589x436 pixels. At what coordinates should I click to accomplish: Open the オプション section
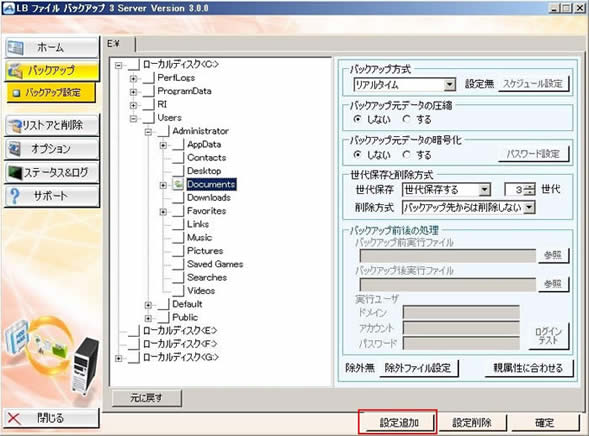(x=52, y=149)
